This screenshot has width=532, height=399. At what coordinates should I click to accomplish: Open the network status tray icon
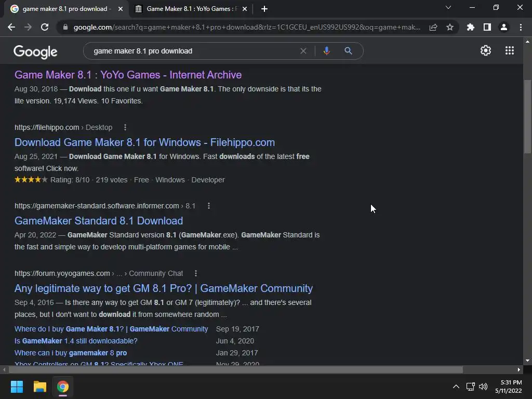(x=470, y=387)
